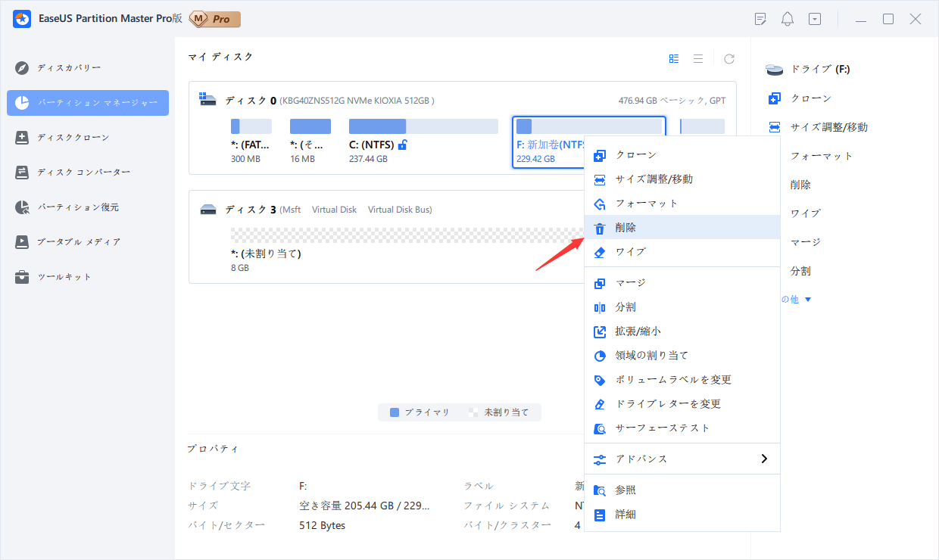Click the サーフェーステスト icon in context menu
Viewport: 939px width, 560px height.
coord(600,428)
